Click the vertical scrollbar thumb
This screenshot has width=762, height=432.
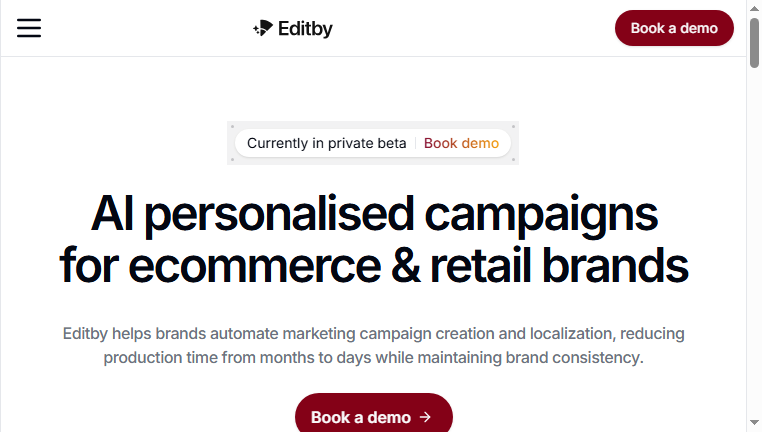click(x=754, y=43)
